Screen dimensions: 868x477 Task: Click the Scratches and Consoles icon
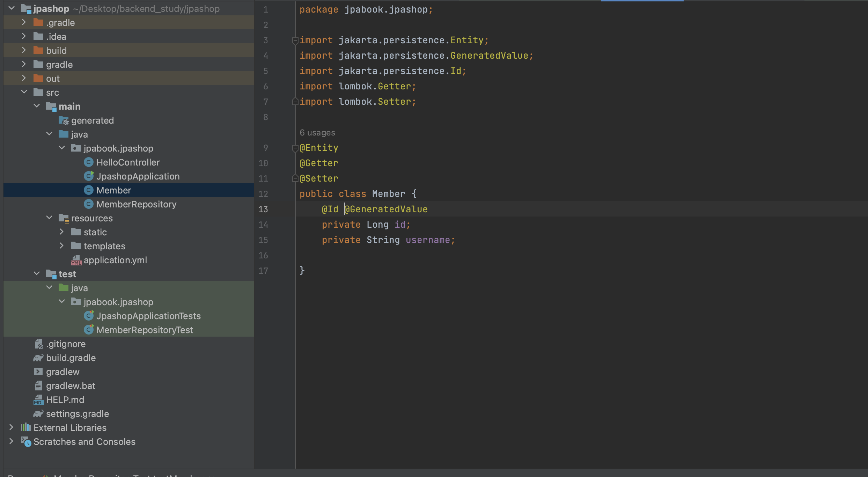26,442
